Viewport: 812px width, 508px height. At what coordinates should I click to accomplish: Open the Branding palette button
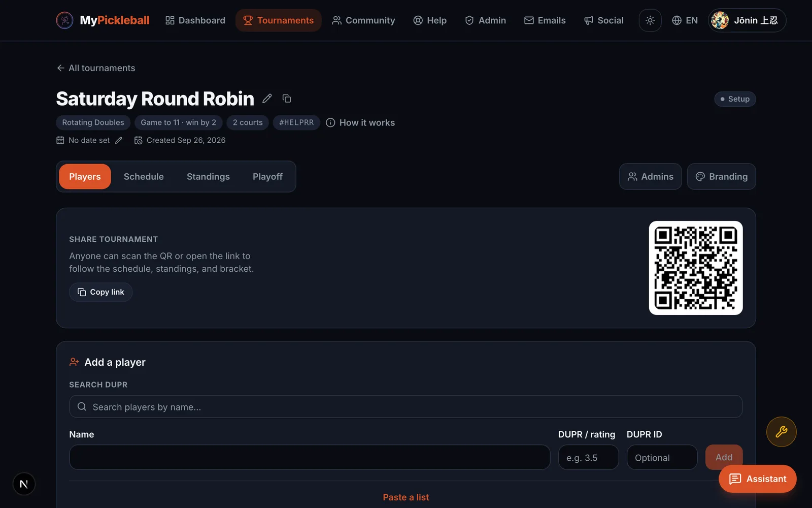click(721, 176)
